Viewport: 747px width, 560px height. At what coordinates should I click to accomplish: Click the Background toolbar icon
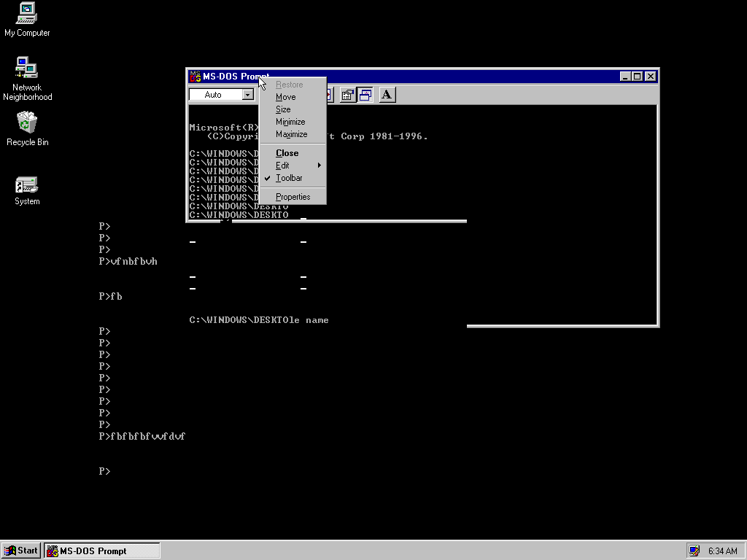(365, 94)
